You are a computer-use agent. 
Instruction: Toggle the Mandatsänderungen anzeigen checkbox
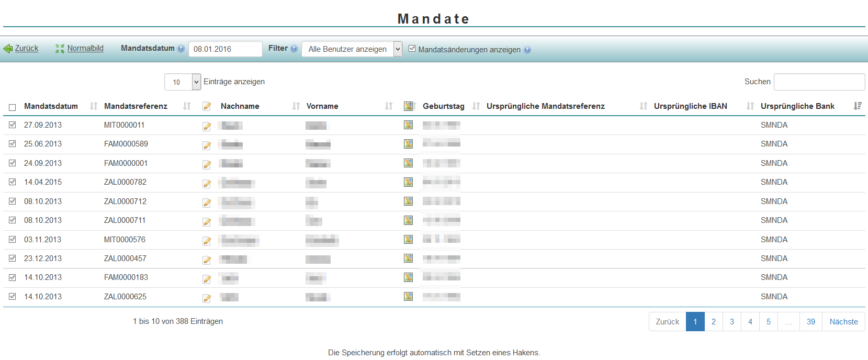[412, 49]
